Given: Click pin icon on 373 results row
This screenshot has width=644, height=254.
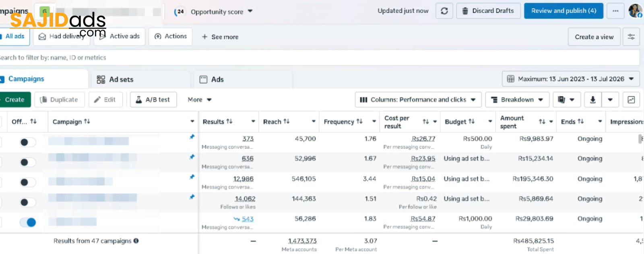Looking at the screenshot, I should (x=192, y=137).
